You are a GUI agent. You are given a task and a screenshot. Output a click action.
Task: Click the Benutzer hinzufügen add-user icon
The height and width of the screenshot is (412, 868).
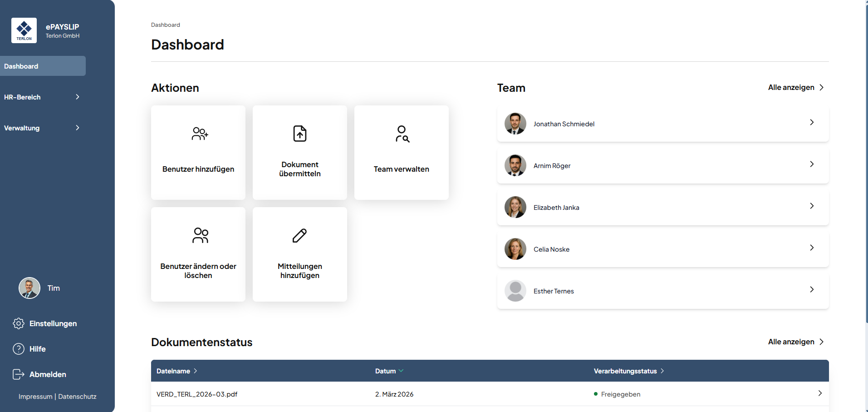(200, 134)
